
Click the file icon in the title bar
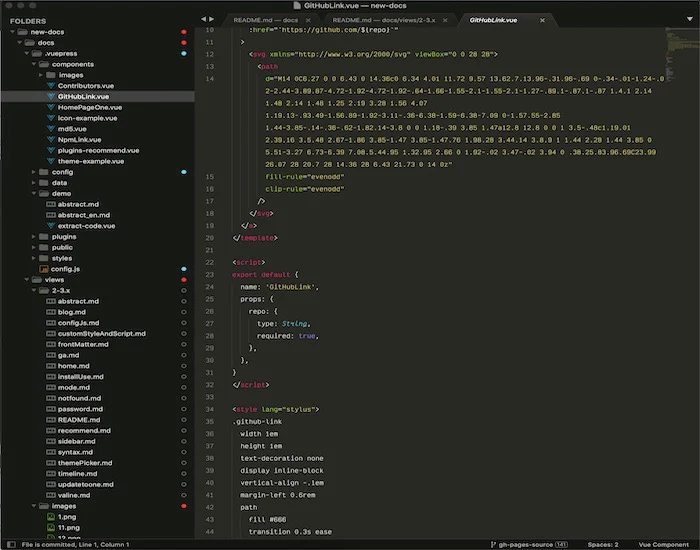[297, 6]
